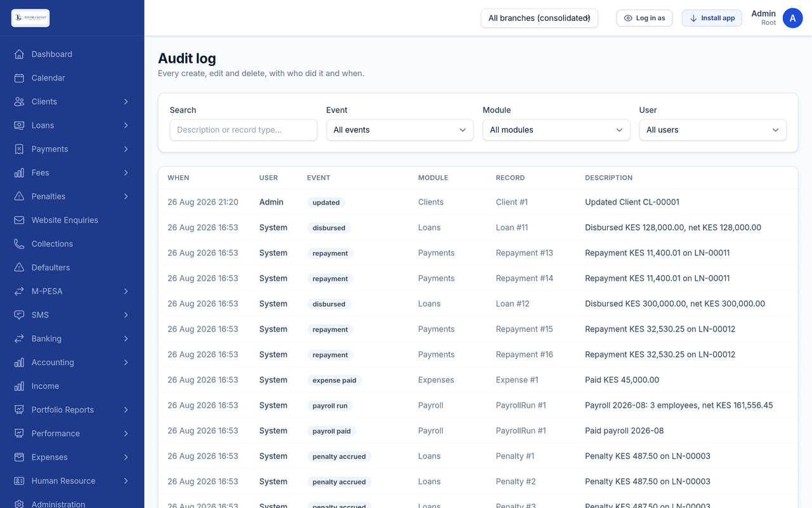Click the Administration gear icon
This screenshot has height=508, width=812.
click(x=19, y=504)
